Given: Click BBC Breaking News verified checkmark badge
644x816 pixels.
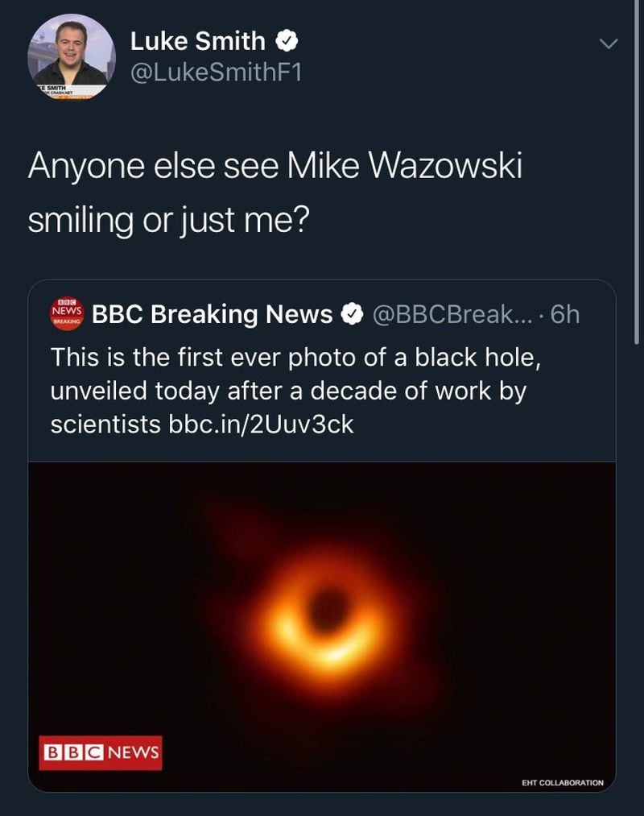Looking at the screenshot, I should [x=352, y=314].
